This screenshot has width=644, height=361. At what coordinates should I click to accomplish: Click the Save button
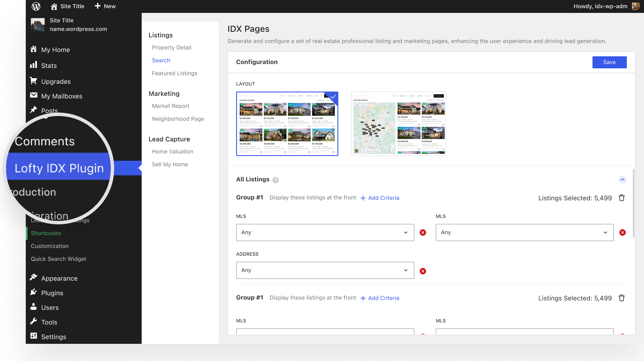[x=610, y=62]
